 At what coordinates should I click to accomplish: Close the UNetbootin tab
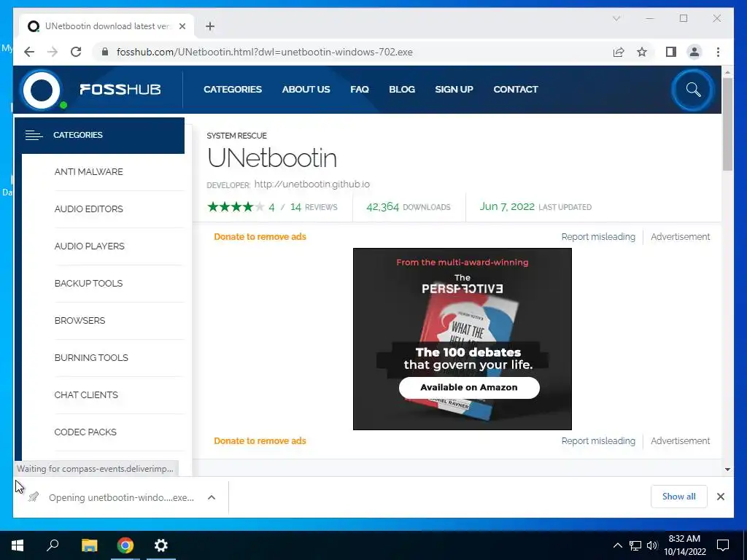tap(182, 26)
